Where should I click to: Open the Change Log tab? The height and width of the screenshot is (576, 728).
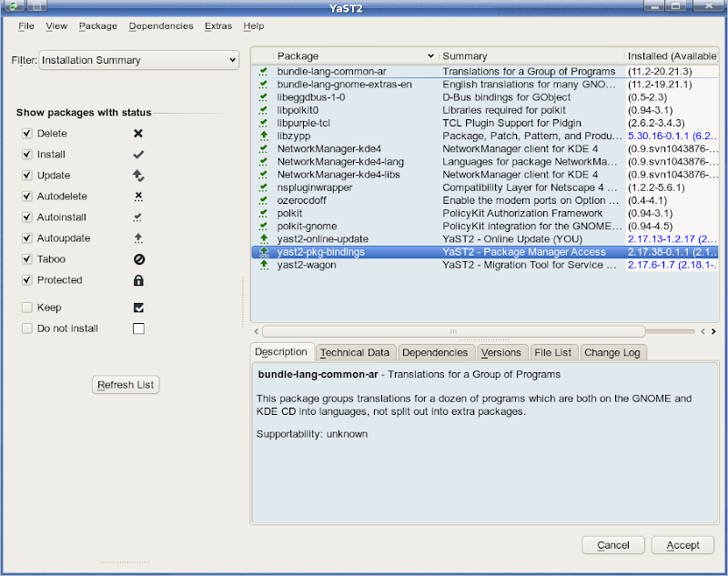612,352
